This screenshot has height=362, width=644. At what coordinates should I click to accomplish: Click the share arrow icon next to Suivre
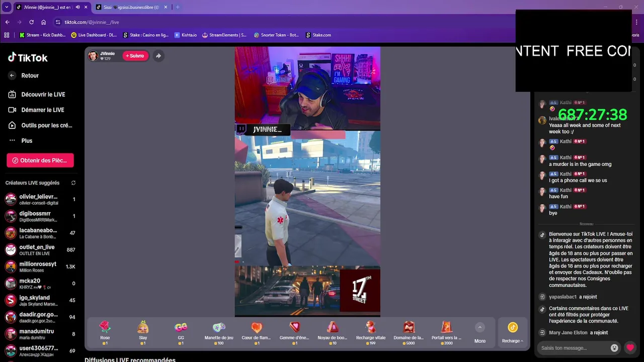point(158,56)
